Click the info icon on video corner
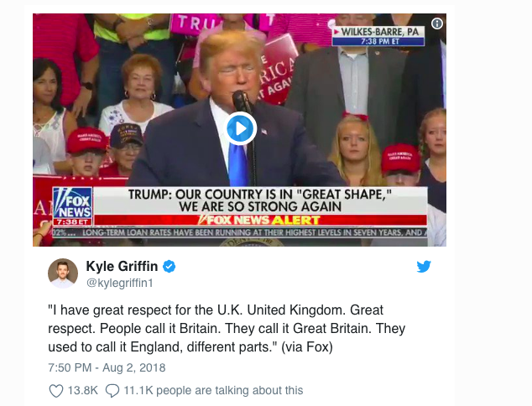This screenshot has width=532, height=406. pyautogui.click(x=437, y=23)
